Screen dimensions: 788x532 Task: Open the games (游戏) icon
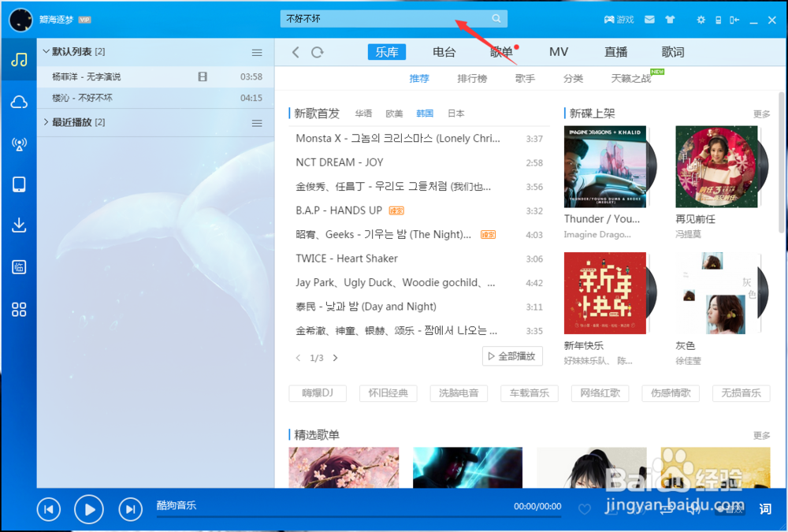pyautogui.click(x=619, y=20)
